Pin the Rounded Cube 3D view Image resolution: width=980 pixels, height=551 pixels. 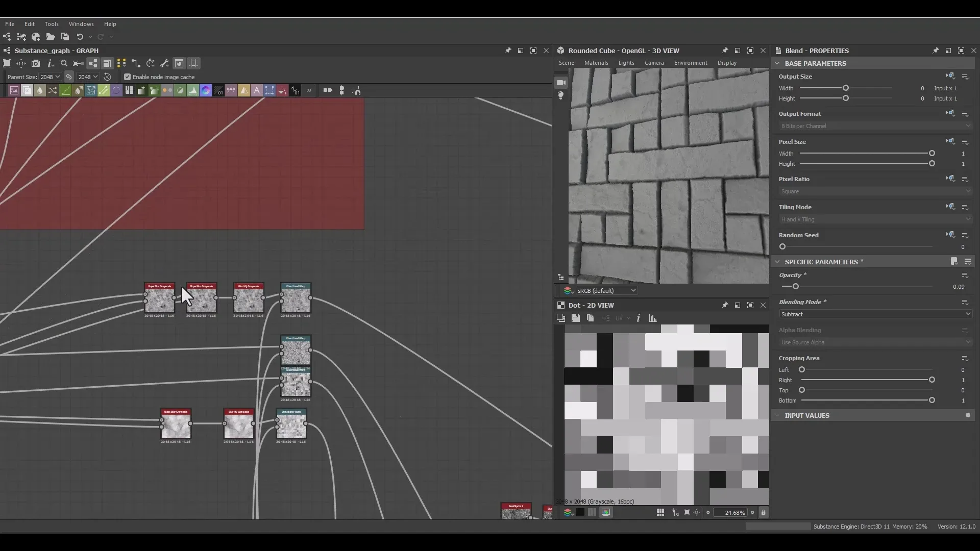(x=724, y=51)
